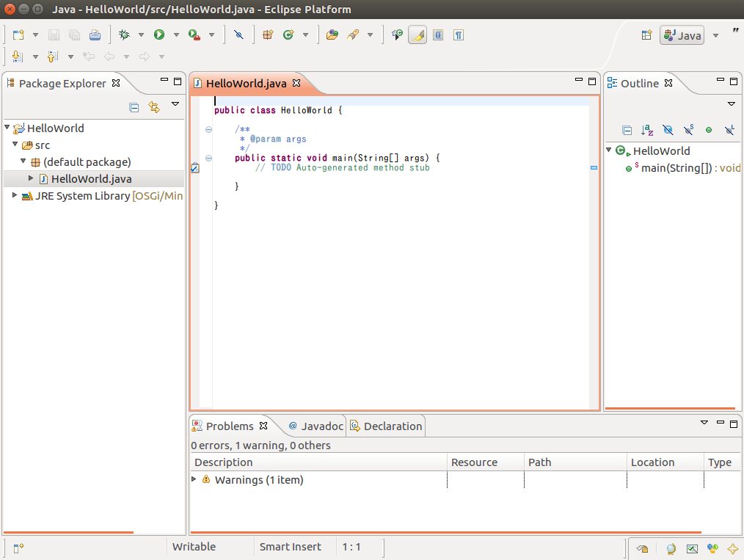Select the Package Explorer tab
The height and width of the screenshot is (560, 744).
tap(62, 84)
